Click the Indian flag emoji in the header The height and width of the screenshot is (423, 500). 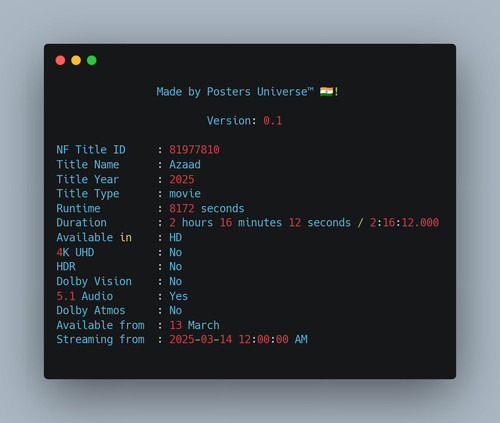(326, 91)
